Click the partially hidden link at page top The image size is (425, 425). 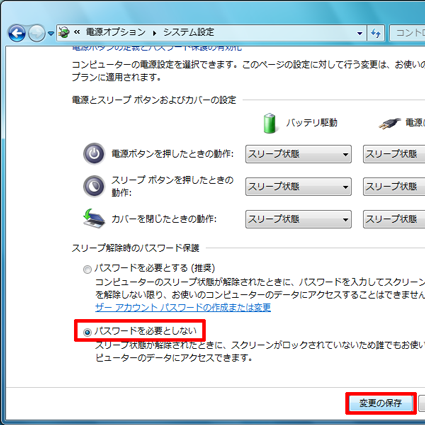pyautogui.click(x=157, y=49)
